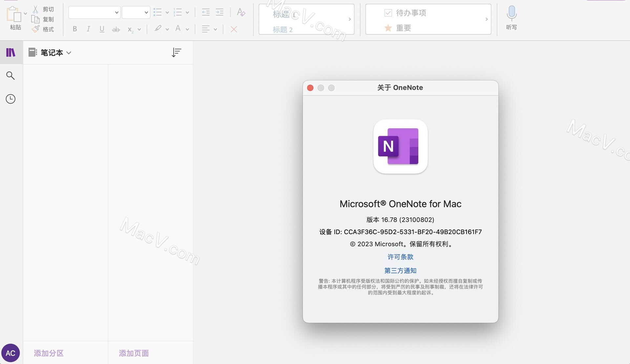Apply the font color letter A
Viewport: 630px width, 364px height.
point(178,29)
